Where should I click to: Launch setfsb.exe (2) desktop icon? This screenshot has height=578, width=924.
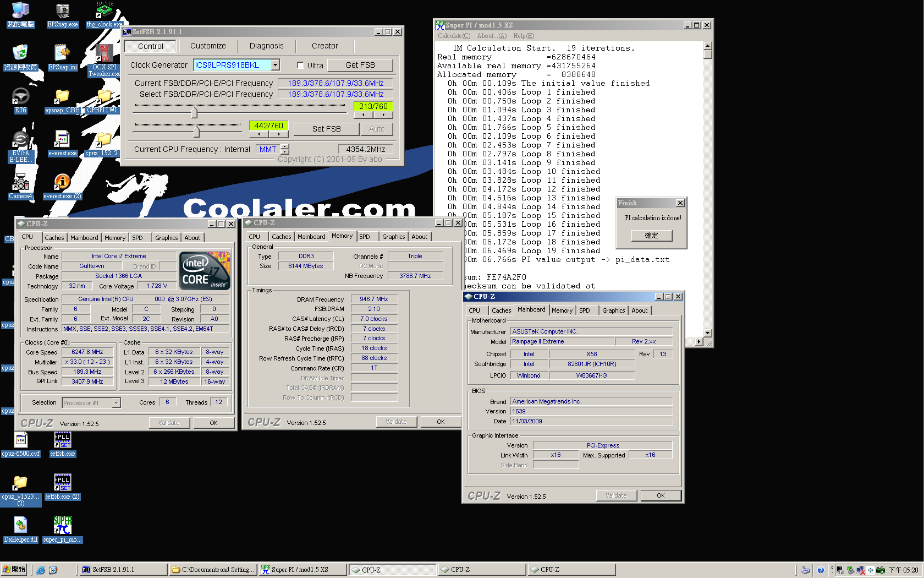(x=62, y=487)
